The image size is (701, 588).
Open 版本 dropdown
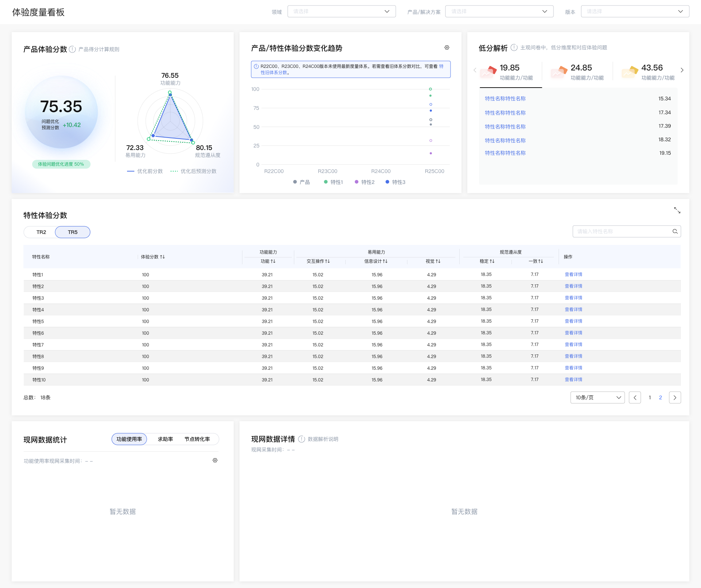coord(635,11)
